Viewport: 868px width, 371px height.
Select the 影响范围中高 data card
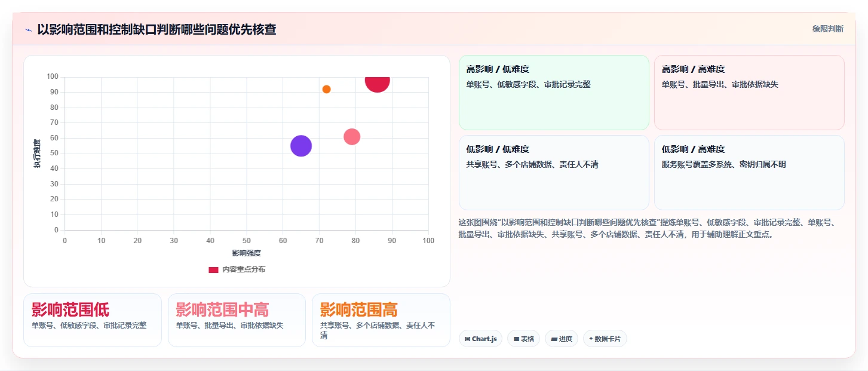(x=237, y=320)
